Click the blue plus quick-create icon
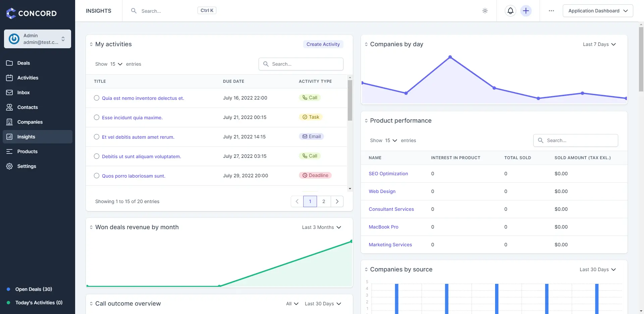 coord(526,11)
